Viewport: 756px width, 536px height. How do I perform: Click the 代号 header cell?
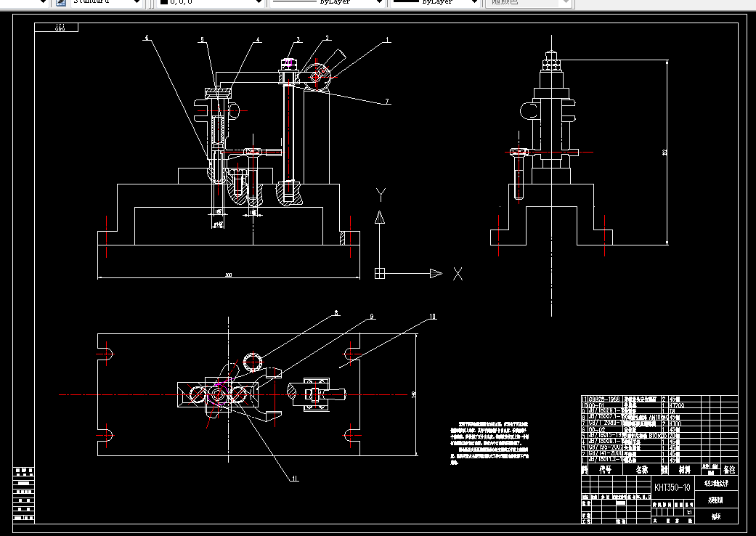pos(605,469)
